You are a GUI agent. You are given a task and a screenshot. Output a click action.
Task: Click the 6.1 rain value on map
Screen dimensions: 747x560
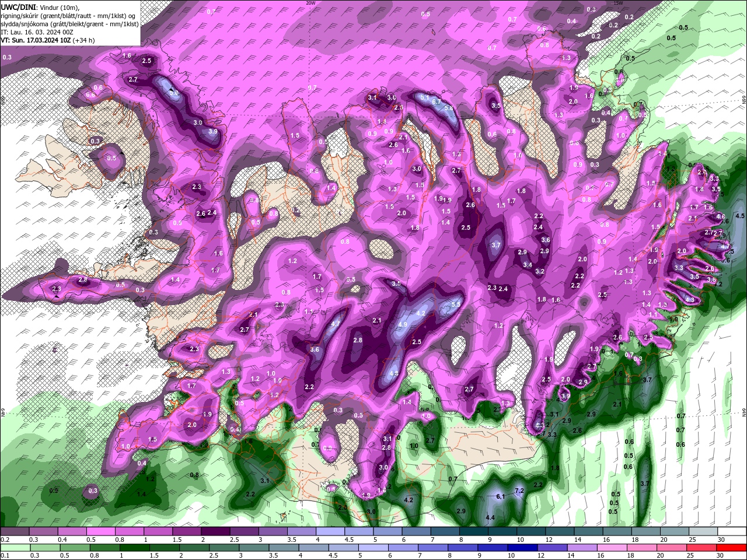coord(500,496)
